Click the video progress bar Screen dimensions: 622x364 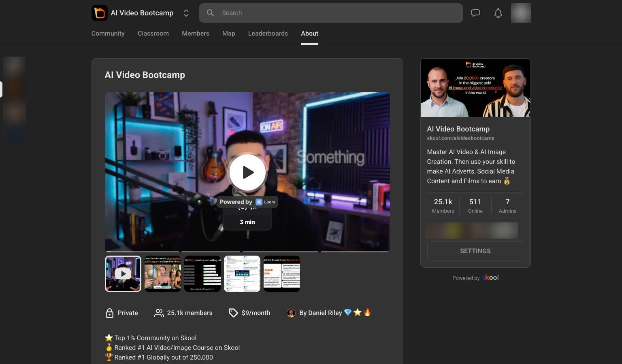[x=247, y=251]
